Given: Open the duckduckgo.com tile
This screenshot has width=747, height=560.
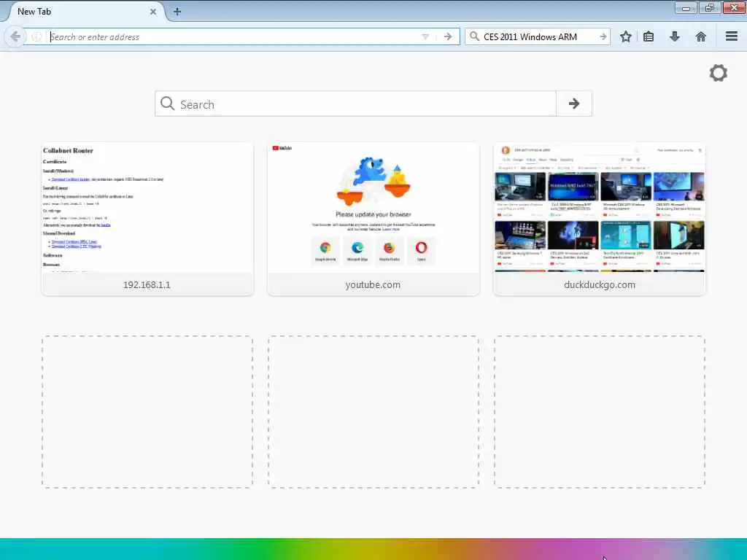Looking at the screenshot, I should (600, 219).
